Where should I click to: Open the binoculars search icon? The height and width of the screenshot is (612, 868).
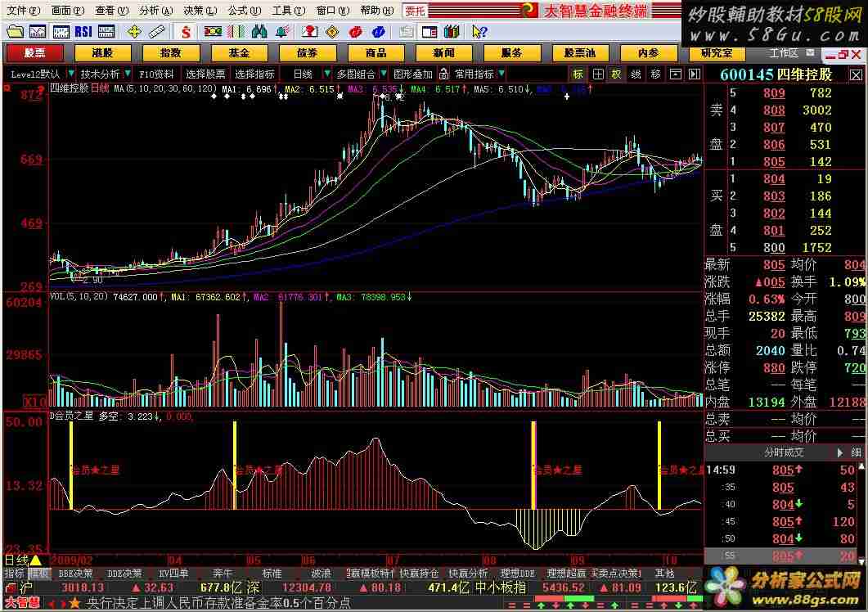tap(260, 31)
